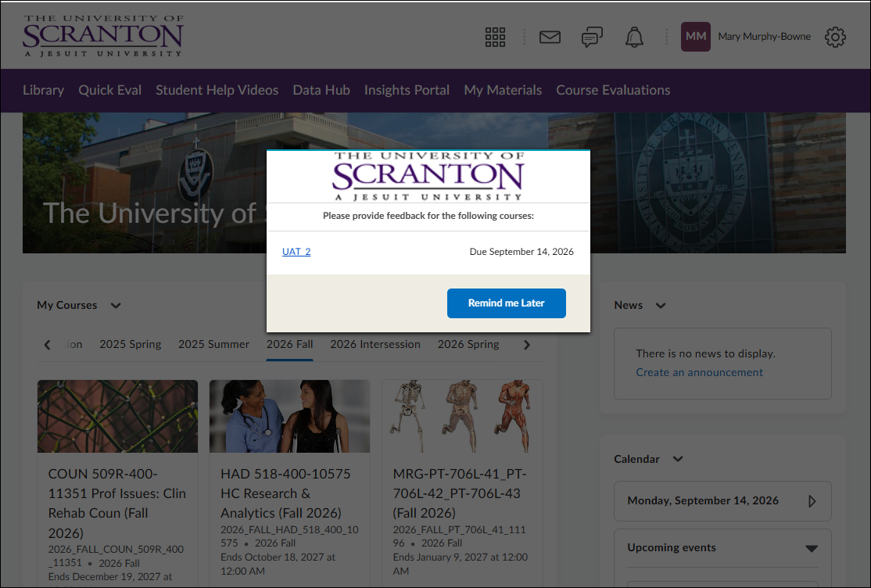871x588 pixels.
Task: Open Mary Murphy-Bowne profile menu
Action: tap(764, 37)
